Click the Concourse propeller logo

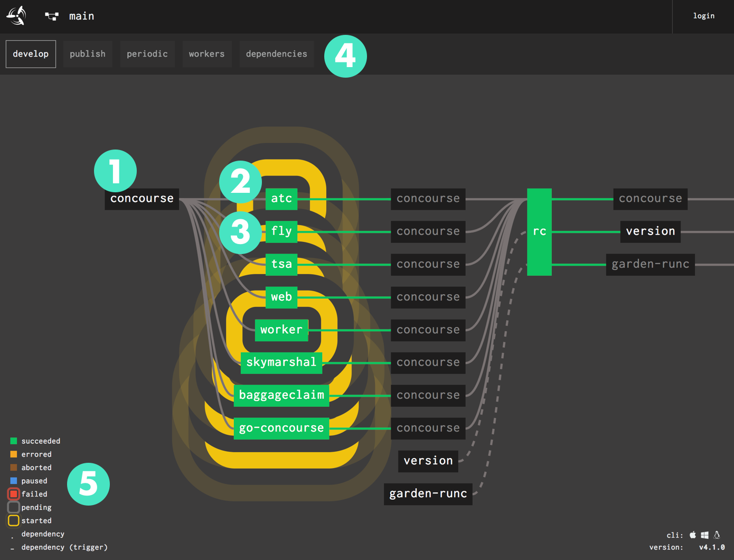15,16
